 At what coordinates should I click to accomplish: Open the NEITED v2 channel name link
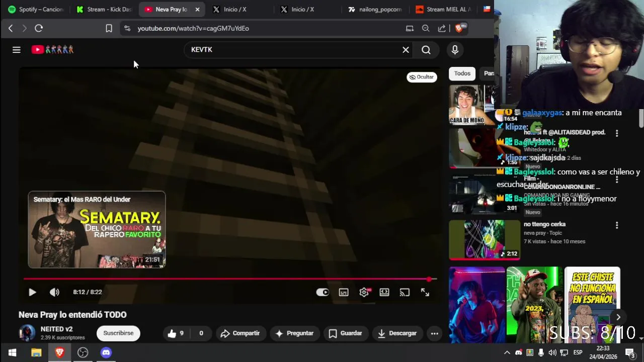(x=56, y=329)
